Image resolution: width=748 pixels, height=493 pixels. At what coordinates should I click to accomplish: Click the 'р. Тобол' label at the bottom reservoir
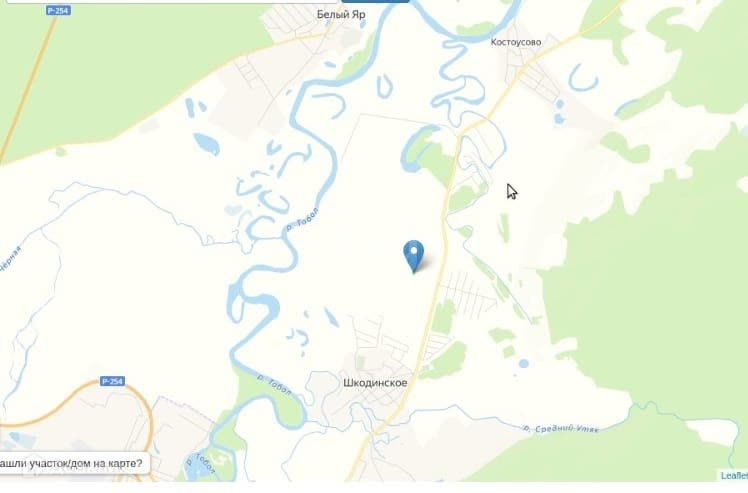(200, 464)
